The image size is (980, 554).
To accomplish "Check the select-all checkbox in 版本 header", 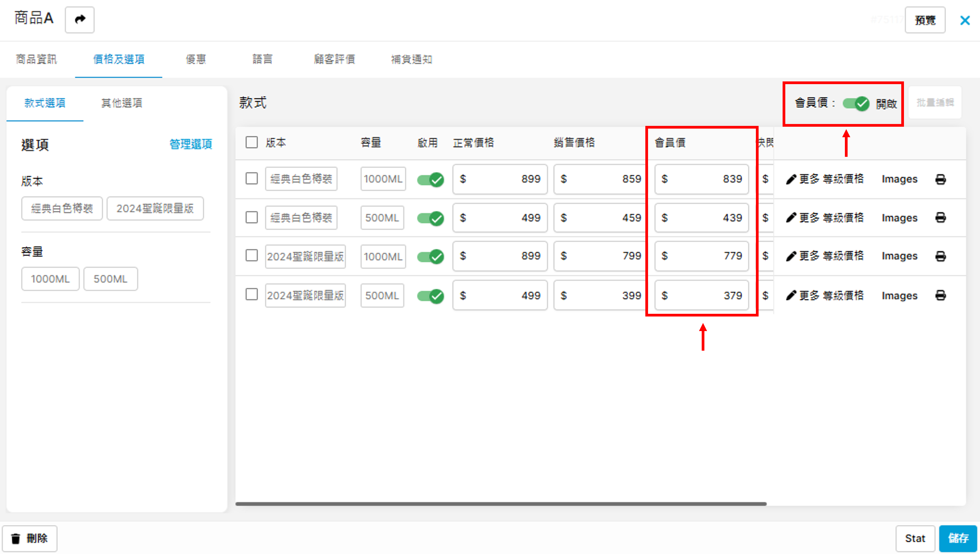I will 252,143.
